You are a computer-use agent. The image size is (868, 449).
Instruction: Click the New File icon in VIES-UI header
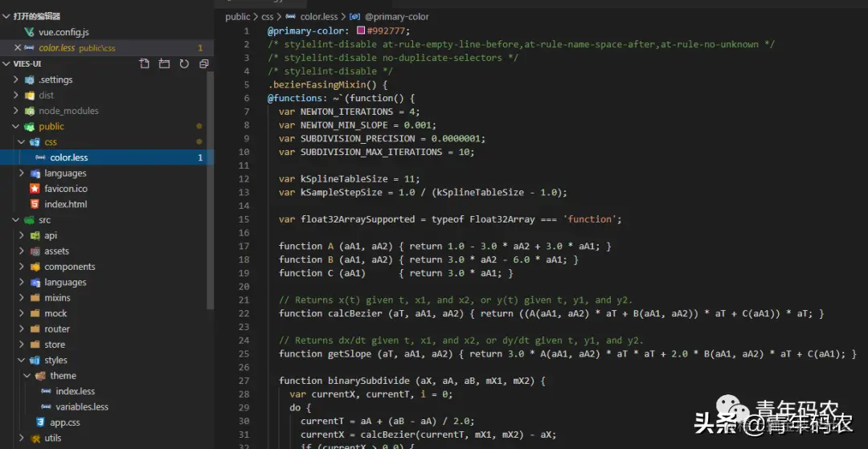[x=145, y=63]
